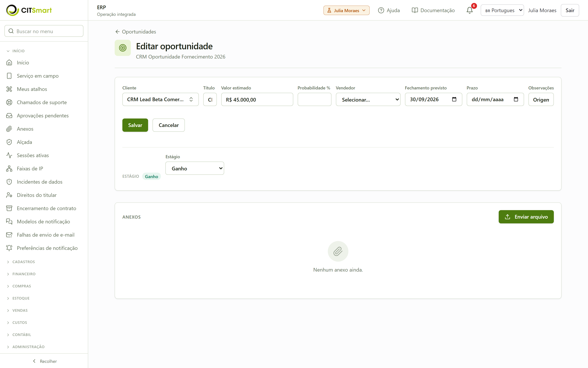Focus the Buscar no menu search field

tap(44, 31)
